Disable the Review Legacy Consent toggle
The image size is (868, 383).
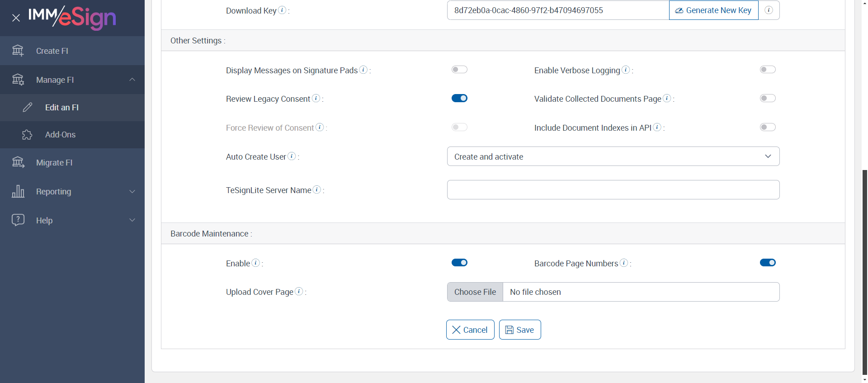[x=459, y=98]
